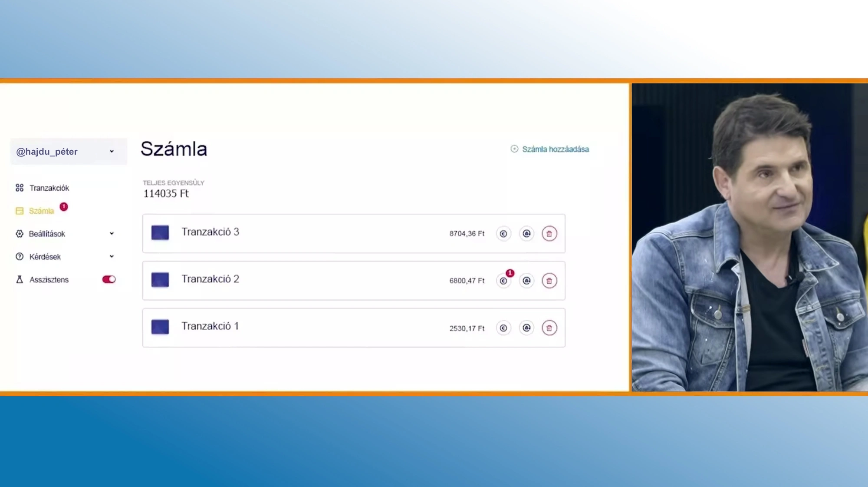Click the Kérdések question mark icon
Image resolution: width=868 pixels, height=487 pixels.
pyautogui.click(x=20, y=257)
